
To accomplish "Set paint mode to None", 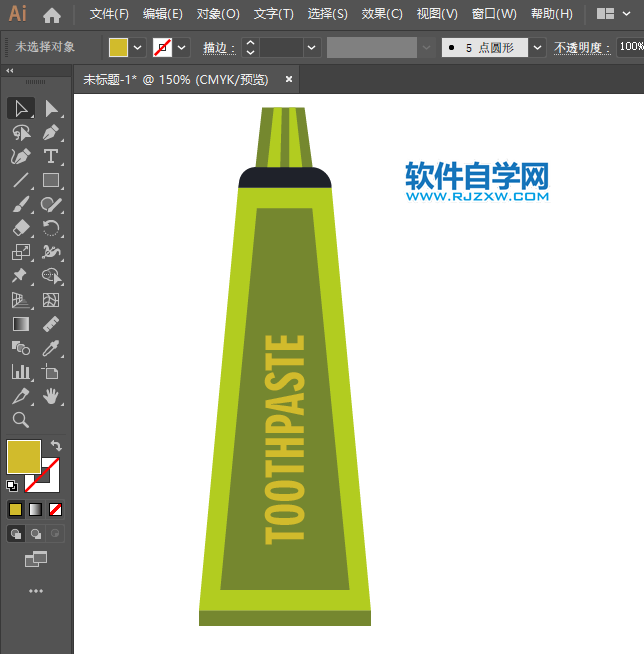I will click(55, 509).
